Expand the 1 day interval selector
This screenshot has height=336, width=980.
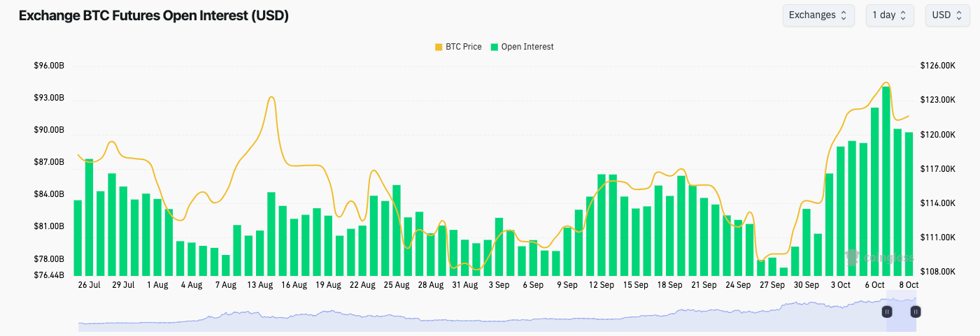(889, 15)
